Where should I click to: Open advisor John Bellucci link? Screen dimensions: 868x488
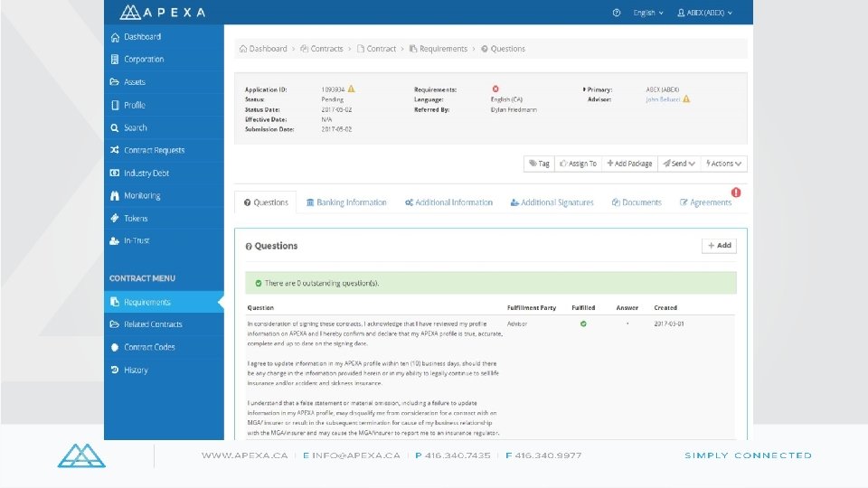(x=663, y=99)
